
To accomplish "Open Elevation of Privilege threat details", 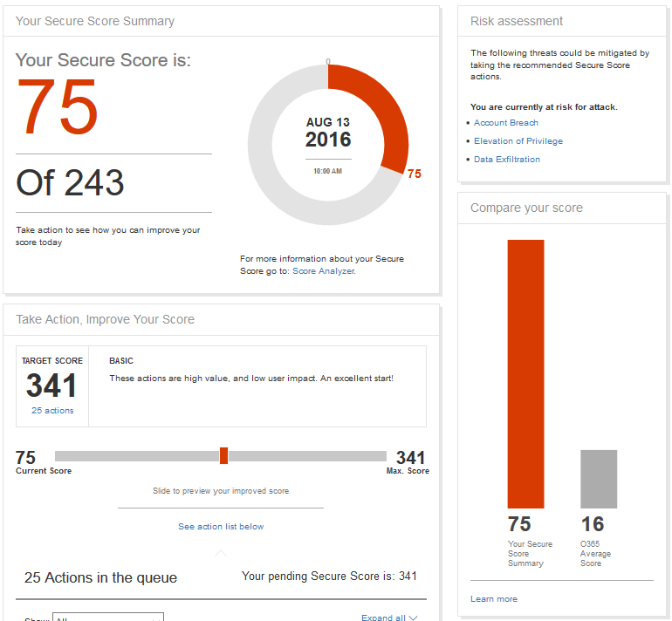I will [x=518, y=141].
